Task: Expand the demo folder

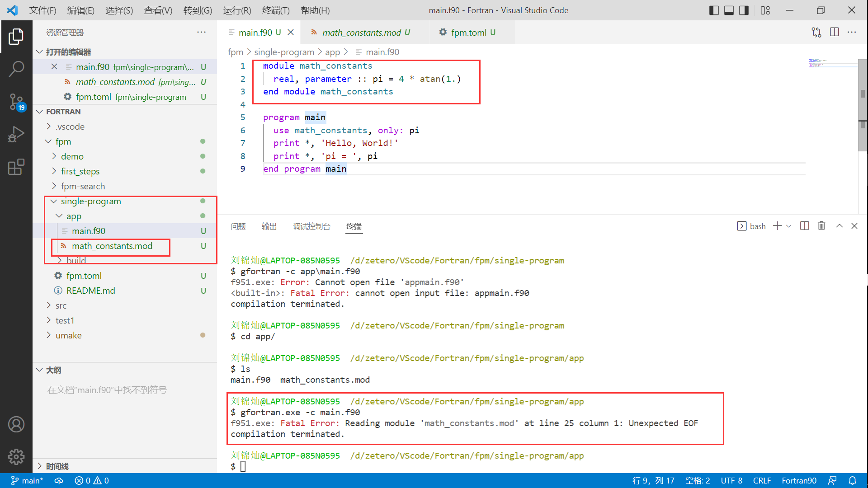Action: click(72, 156)
